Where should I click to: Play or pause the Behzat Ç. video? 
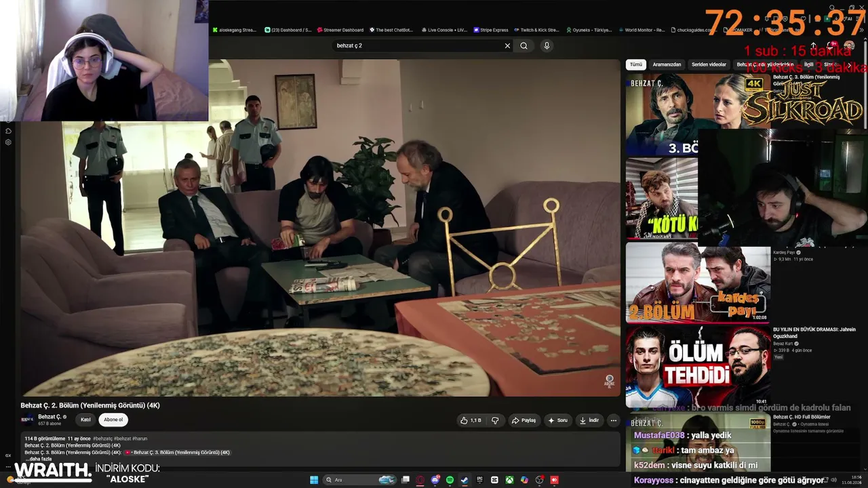pyautogui.click(x=321, y=227)
